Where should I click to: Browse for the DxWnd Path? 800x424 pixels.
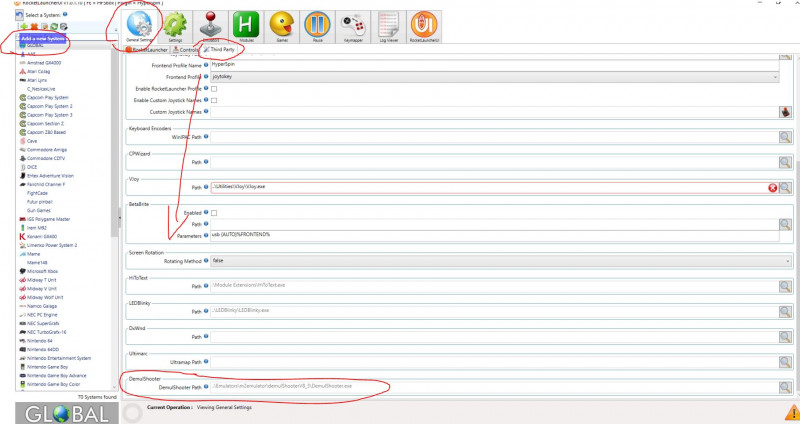[785, 337]
